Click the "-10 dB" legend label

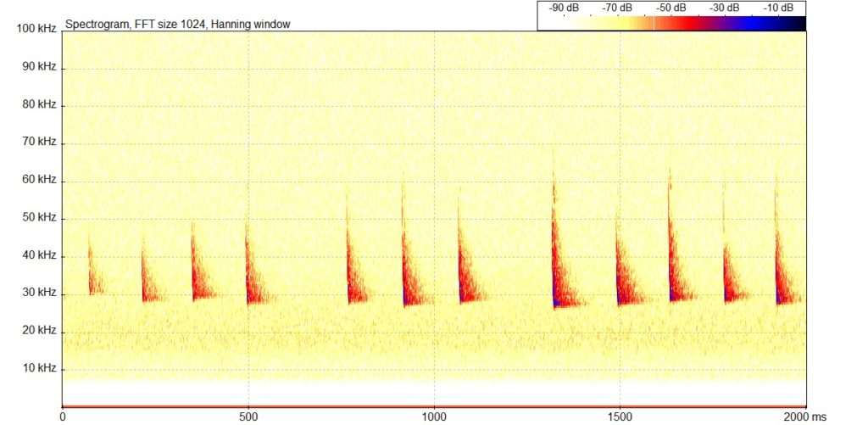778,8
